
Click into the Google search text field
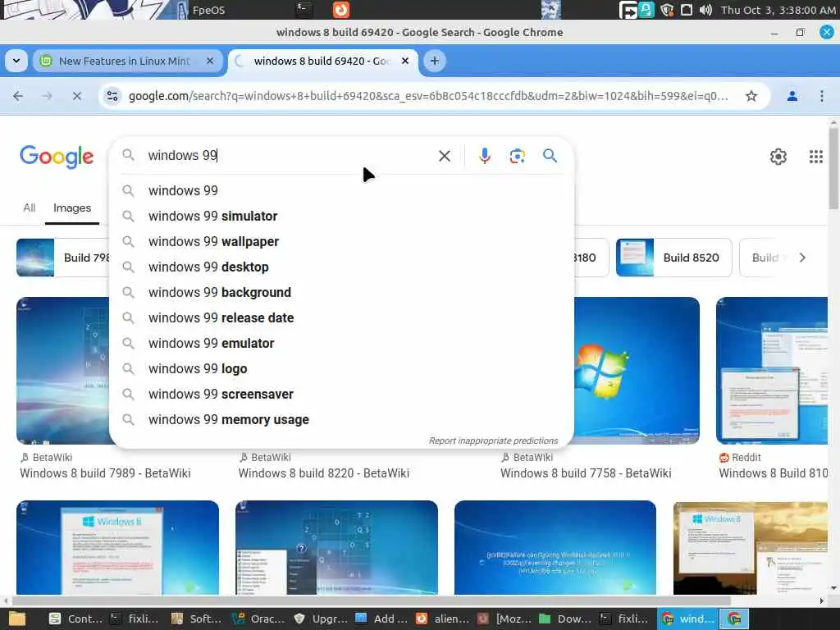[290, 155]
